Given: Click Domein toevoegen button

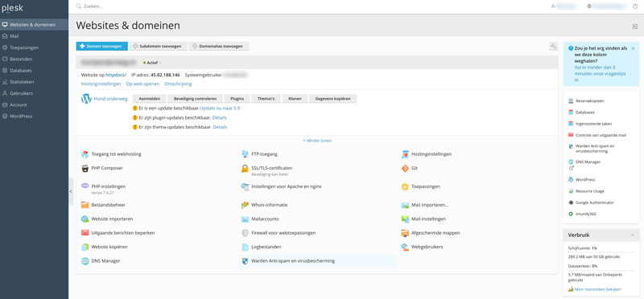Looking at the screenshot, I should [x=102, y=47].
